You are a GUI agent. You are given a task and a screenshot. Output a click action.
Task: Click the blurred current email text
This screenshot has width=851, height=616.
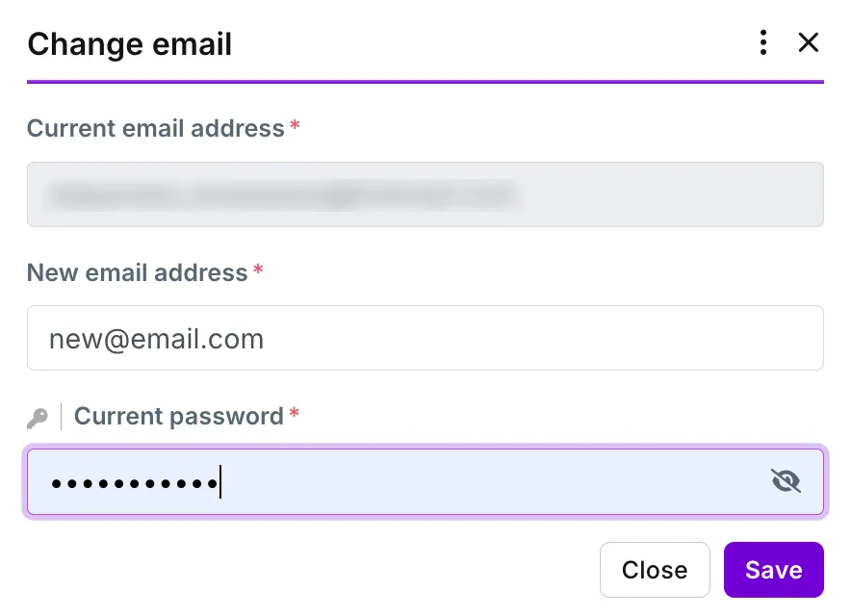click(282, 195)
